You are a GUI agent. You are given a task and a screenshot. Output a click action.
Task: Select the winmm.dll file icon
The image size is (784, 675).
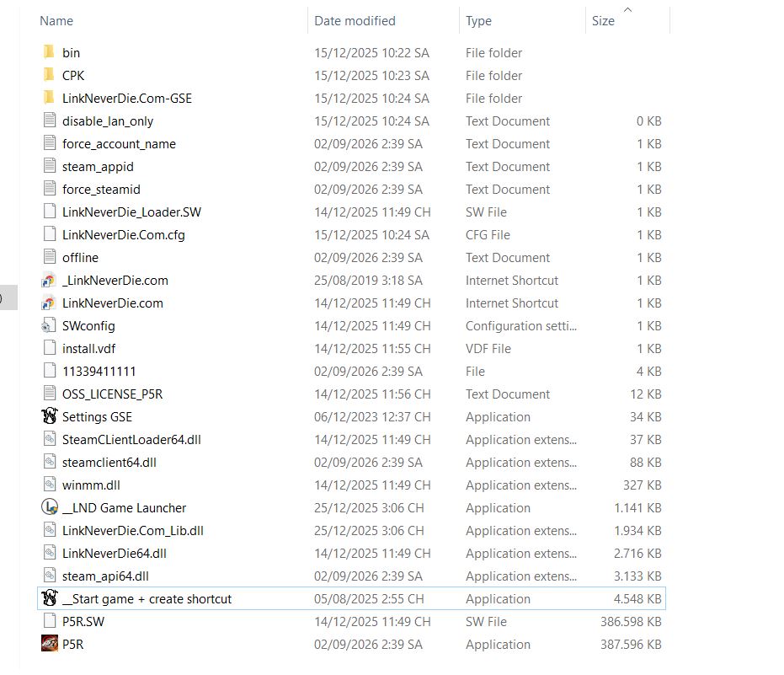click(49, 485)
